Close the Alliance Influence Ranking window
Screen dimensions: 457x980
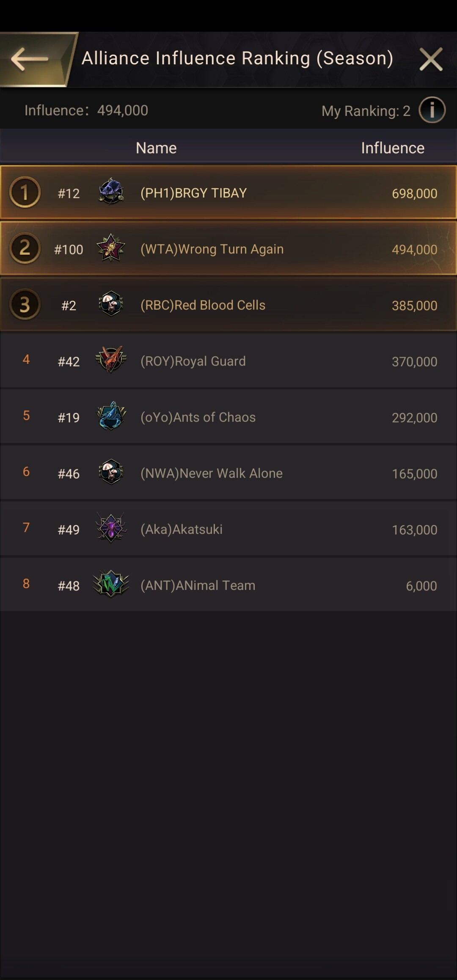(x=431, y=59)
